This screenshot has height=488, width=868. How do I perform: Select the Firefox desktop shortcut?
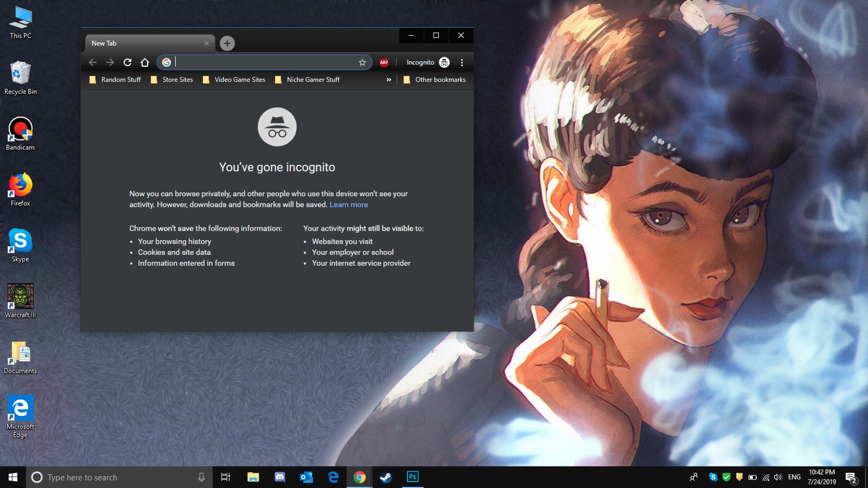(21, 190)
